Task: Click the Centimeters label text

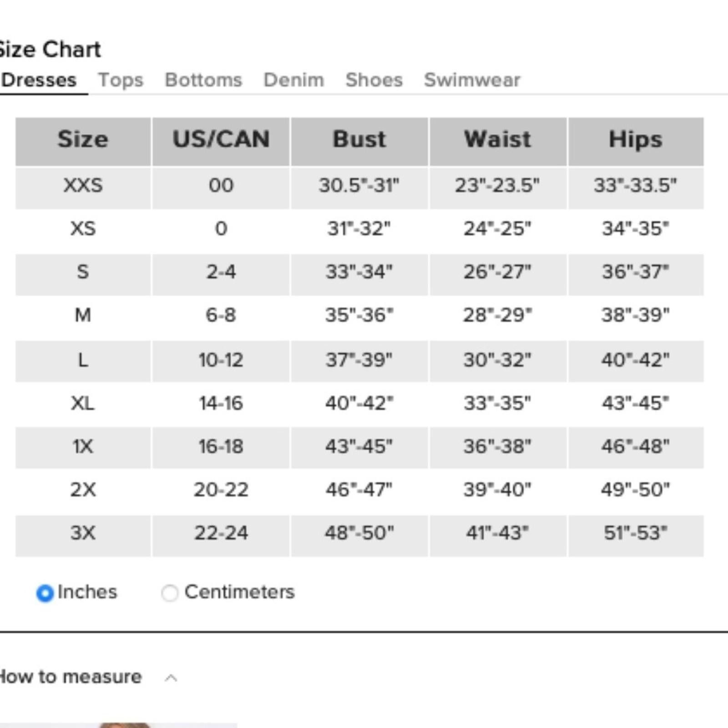Action: pos(240,592)
